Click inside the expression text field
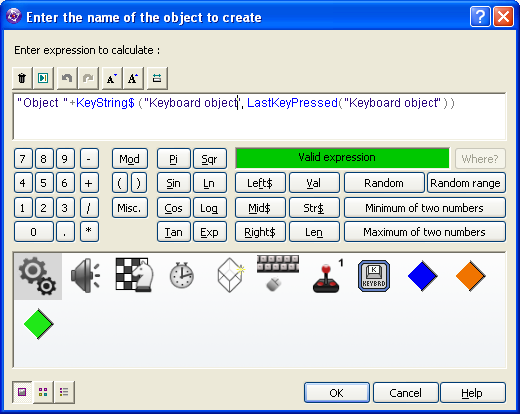This screenshot has width=520, height=414. pyautogui.click(x=259, y=117)
